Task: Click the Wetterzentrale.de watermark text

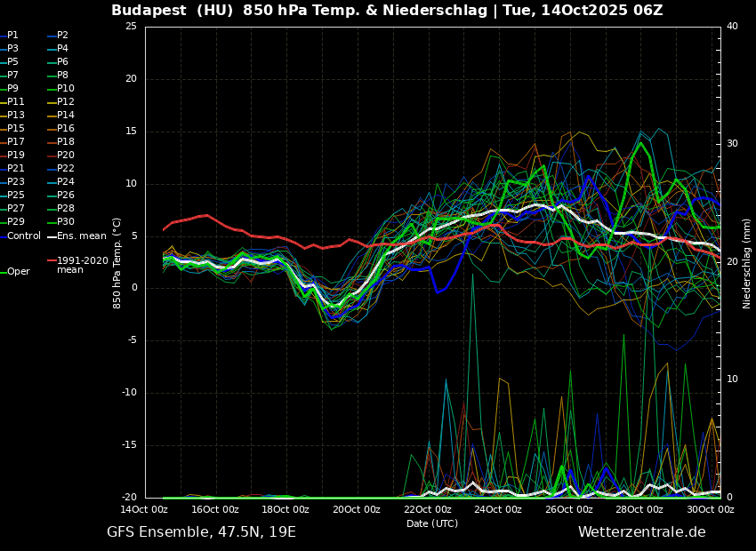Action: pos(641,532)
